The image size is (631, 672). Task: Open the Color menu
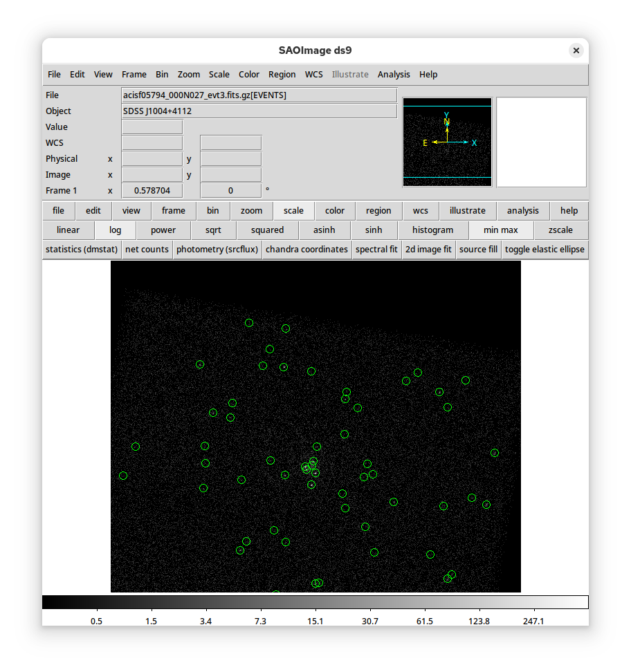point(249,75)
